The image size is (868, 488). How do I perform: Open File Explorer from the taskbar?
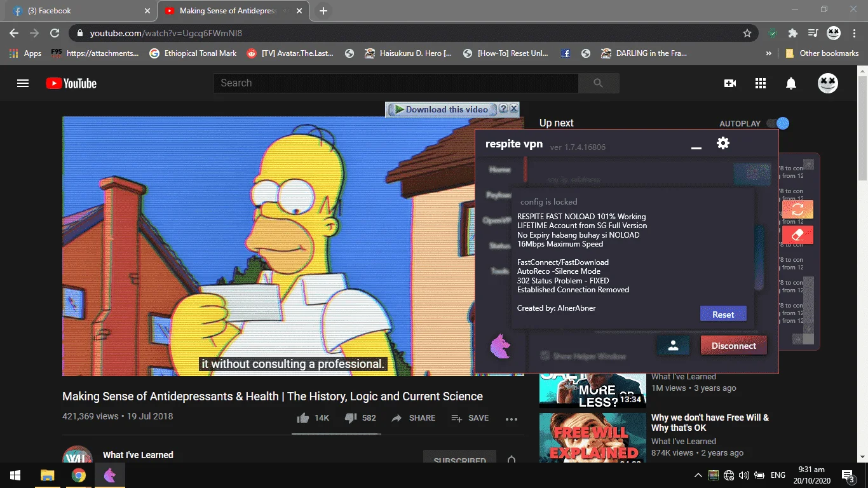point(47,475)
